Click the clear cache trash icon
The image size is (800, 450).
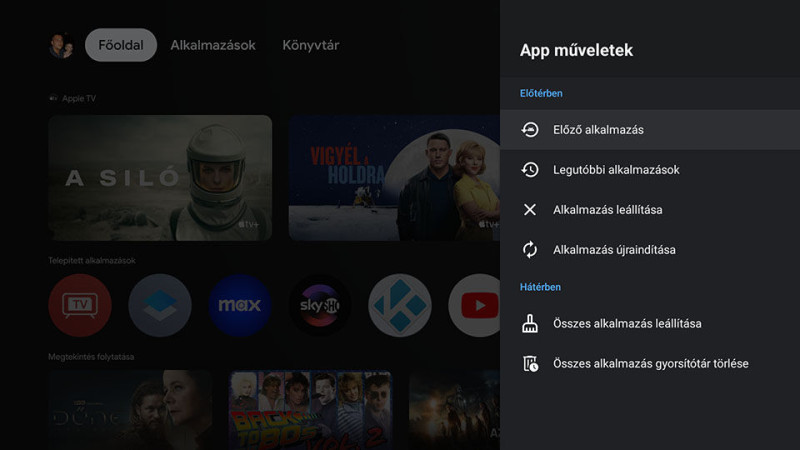[530, 363]
